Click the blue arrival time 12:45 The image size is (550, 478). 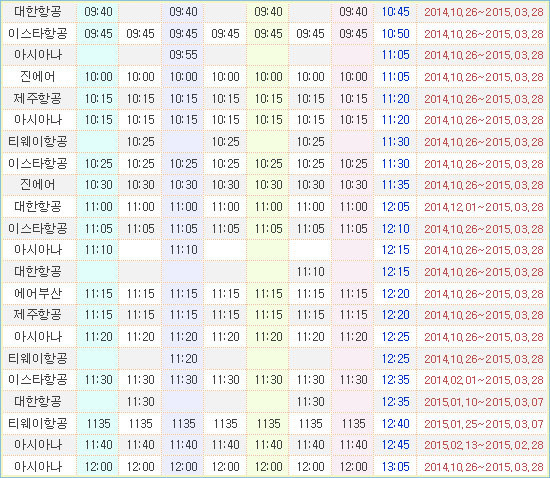(x=395, y=445)
